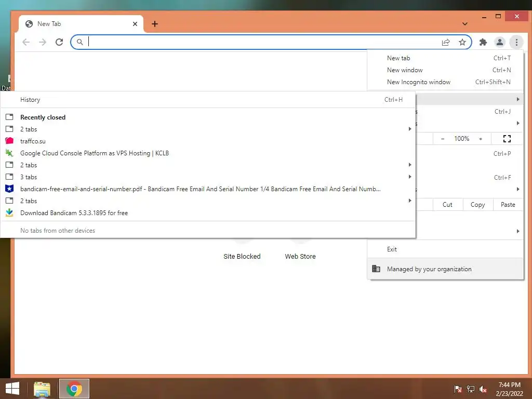The image size is (532, 399).
Task: Choose Exit in the Chrome menu
Action: pos(445,249)
